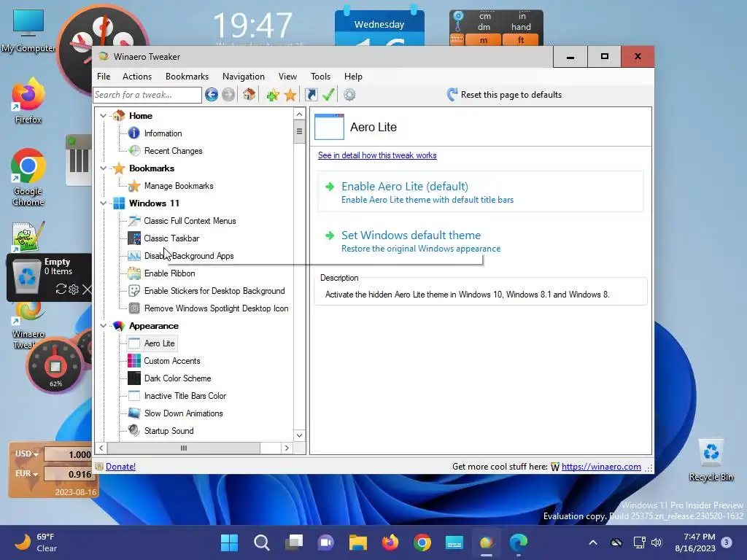Select Remove Windows Spotlight Desktop Icon

[216, 308]
